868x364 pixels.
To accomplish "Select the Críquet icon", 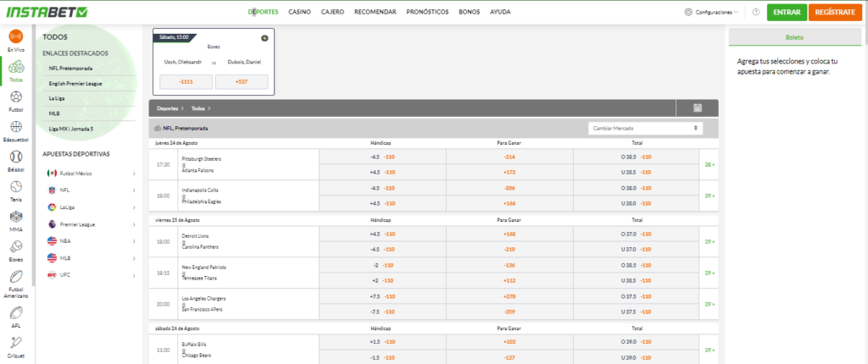I will (x=16, y=344).
